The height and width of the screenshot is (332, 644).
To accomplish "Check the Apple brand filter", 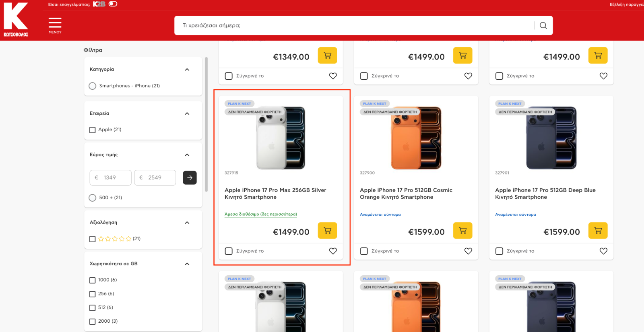I will coord(93,130).
